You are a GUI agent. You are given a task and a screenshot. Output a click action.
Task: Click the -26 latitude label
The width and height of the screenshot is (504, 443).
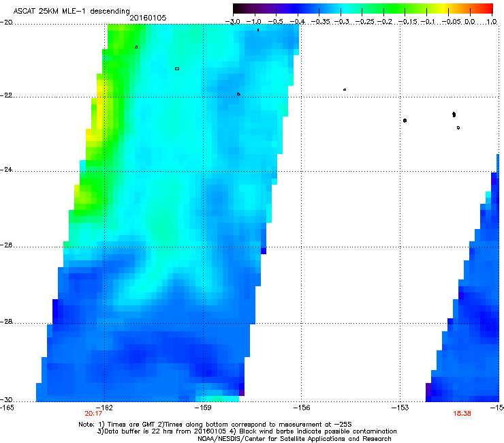coord(6,245)
